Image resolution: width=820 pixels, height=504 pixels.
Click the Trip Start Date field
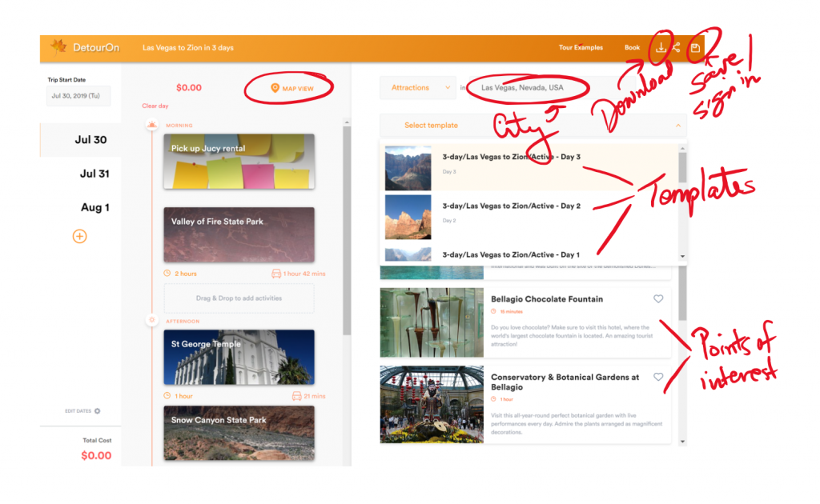point(78,95)
